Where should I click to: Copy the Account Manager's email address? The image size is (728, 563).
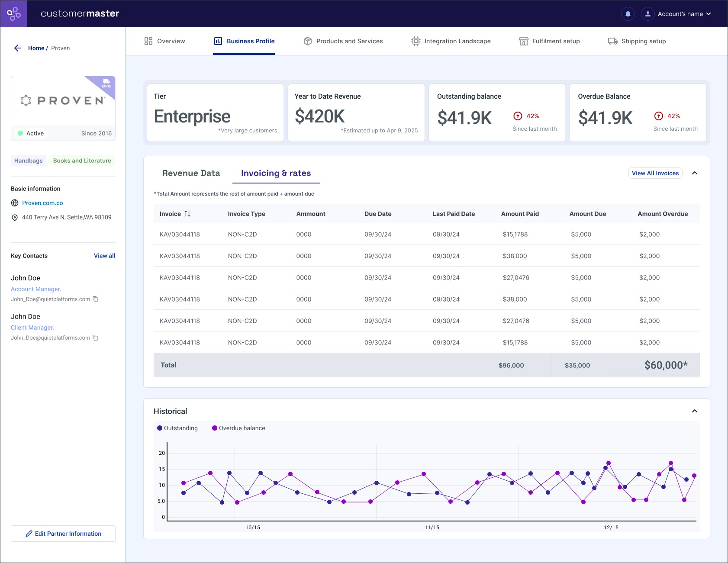click(x=96, y=299)
